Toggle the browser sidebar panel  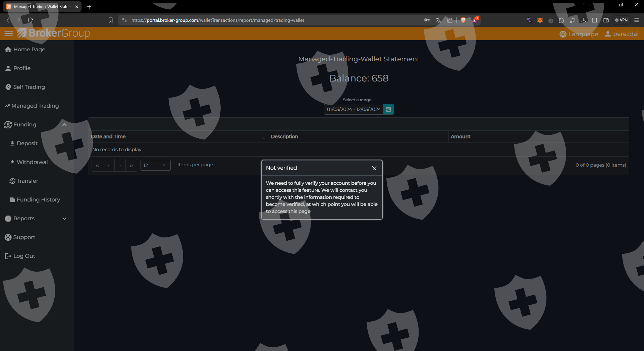pyautogui.click(x=595, y=20)
